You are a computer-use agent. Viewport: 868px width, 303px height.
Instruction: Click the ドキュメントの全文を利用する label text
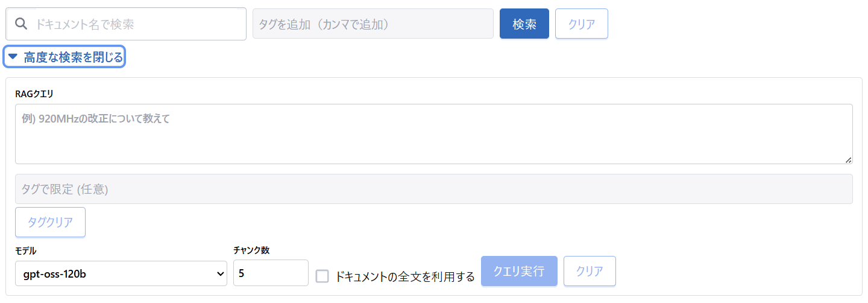coord(404,277)
